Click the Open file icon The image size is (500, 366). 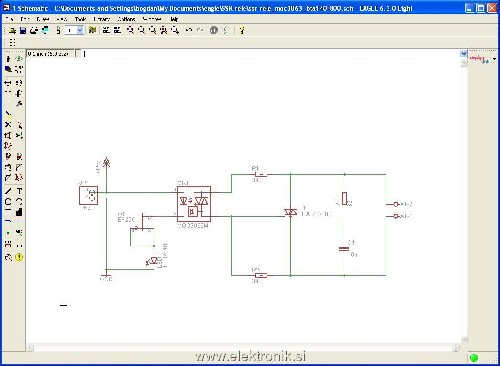click(12, 31)
